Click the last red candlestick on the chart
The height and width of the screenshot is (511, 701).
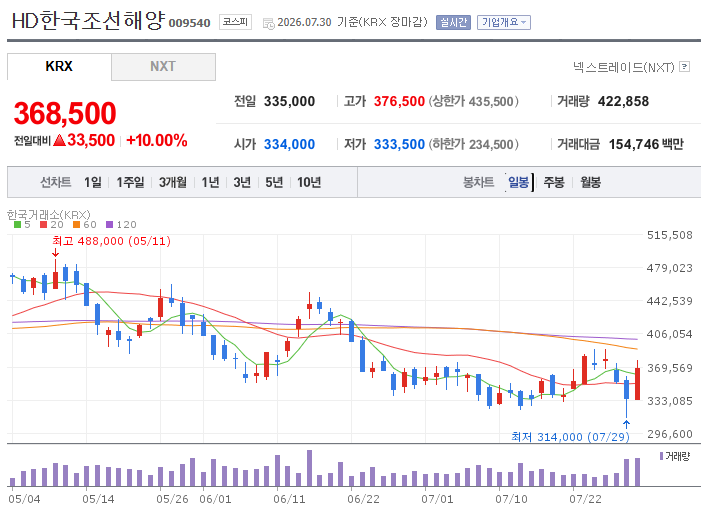pyautogui.click(x=638, y=384)
